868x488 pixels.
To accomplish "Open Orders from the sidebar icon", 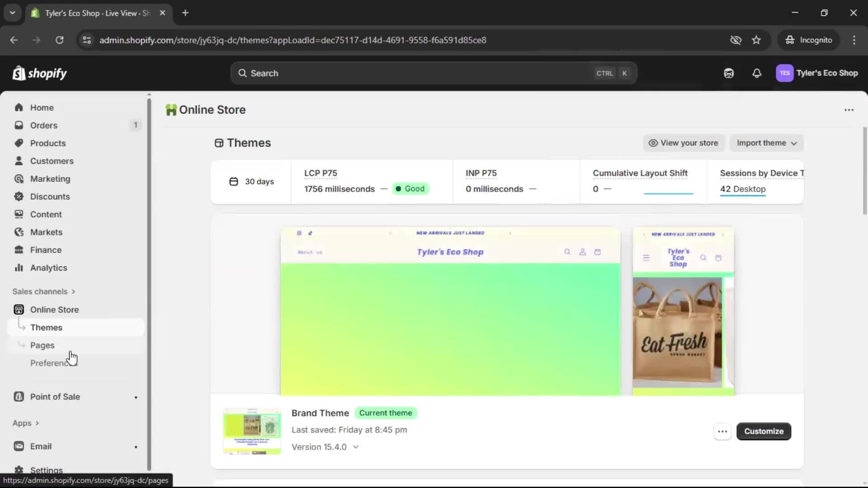I will point(19,125).
